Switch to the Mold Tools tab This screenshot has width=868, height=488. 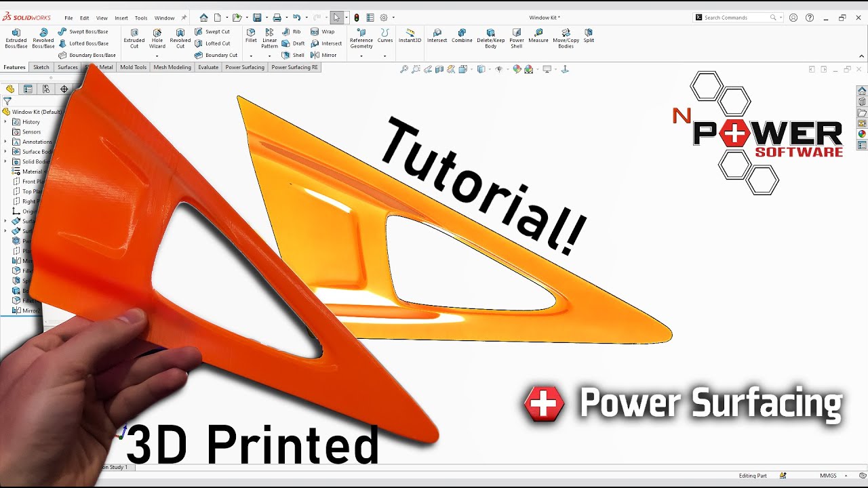pyautogui.click(x=133, y=67)
